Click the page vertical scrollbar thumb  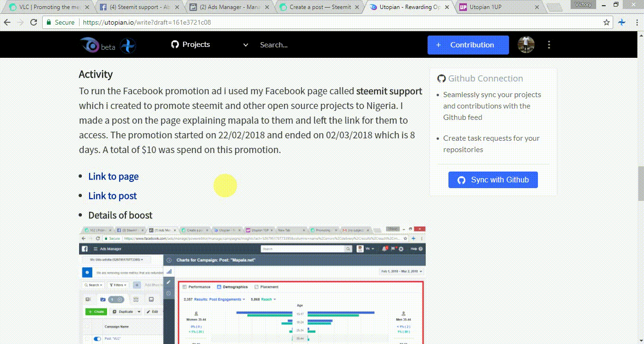tap(641, 184)
